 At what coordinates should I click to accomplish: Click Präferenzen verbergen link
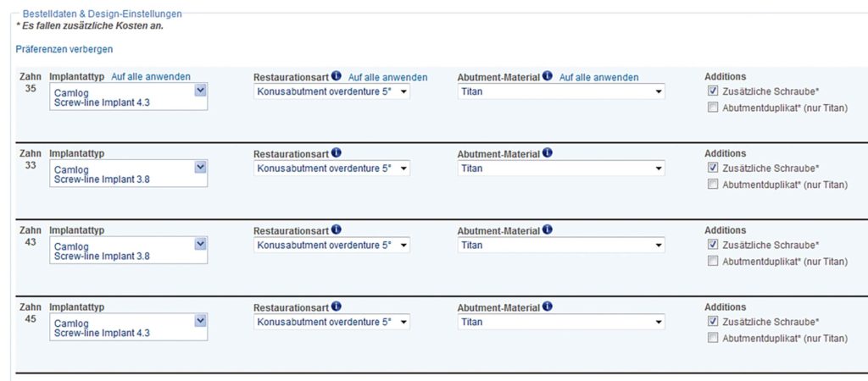[64, 49]
